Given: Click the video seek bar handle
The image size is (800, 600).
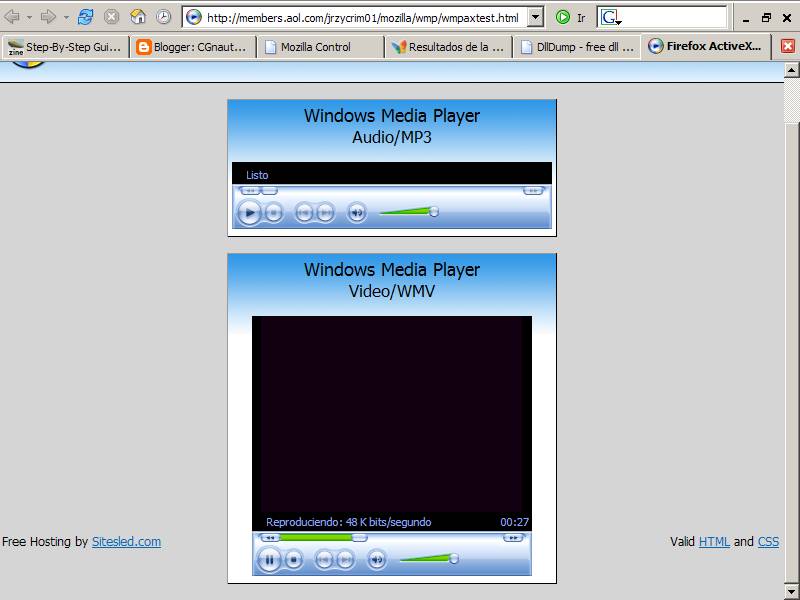Looking at the screenshot, I should (x=360, y=537).
